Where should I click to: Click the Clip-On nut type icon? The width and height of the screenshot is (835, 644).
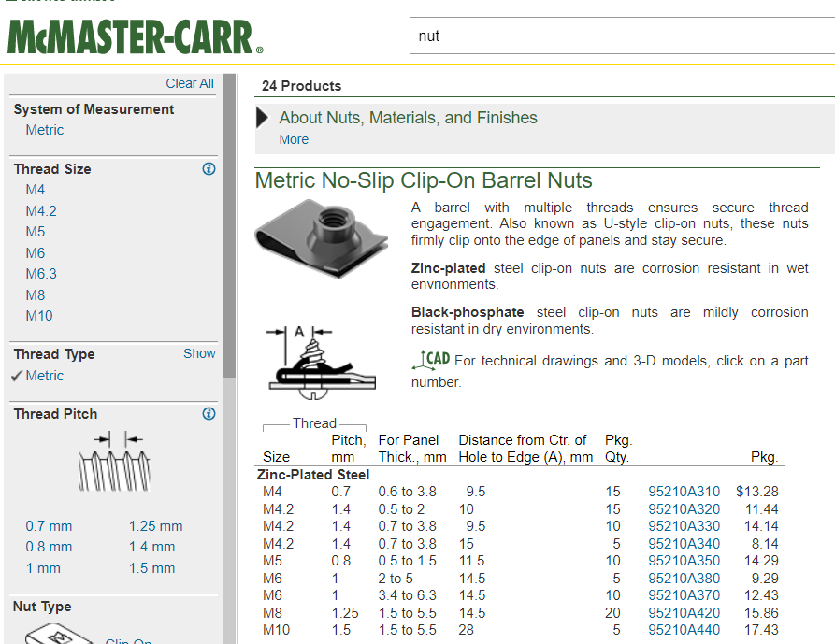click(59, 635)
